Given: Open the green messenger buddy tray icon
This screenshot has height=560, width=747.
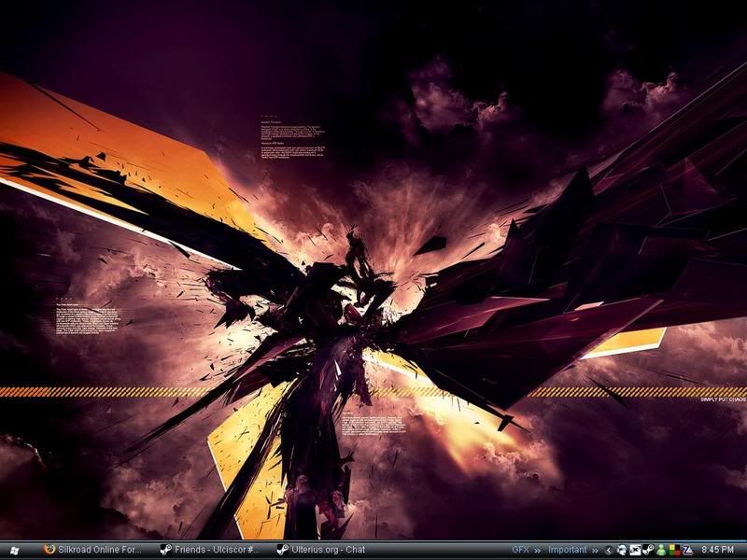Looking at the screenshot, I should click(661, 550).
